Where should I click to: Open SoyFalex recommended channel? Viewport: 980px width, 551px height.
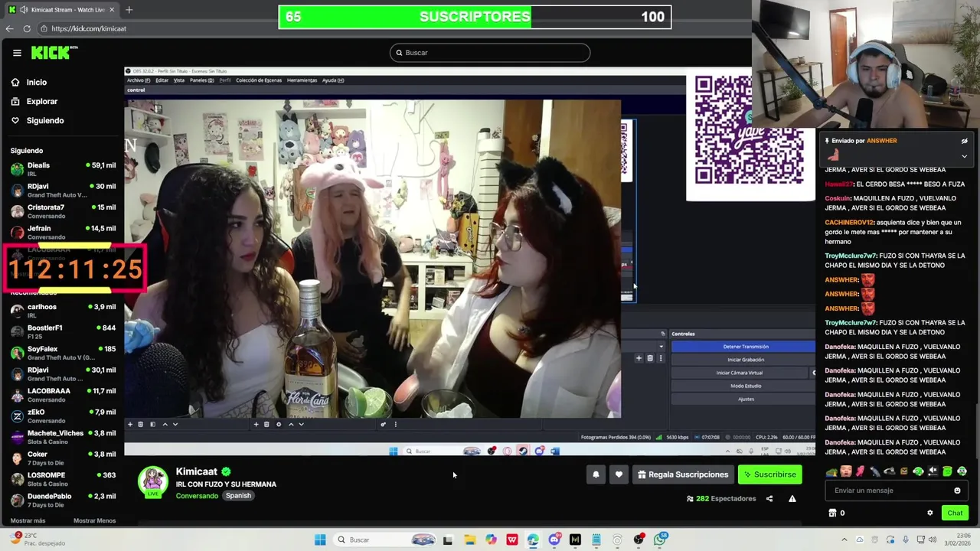[63, 353]
